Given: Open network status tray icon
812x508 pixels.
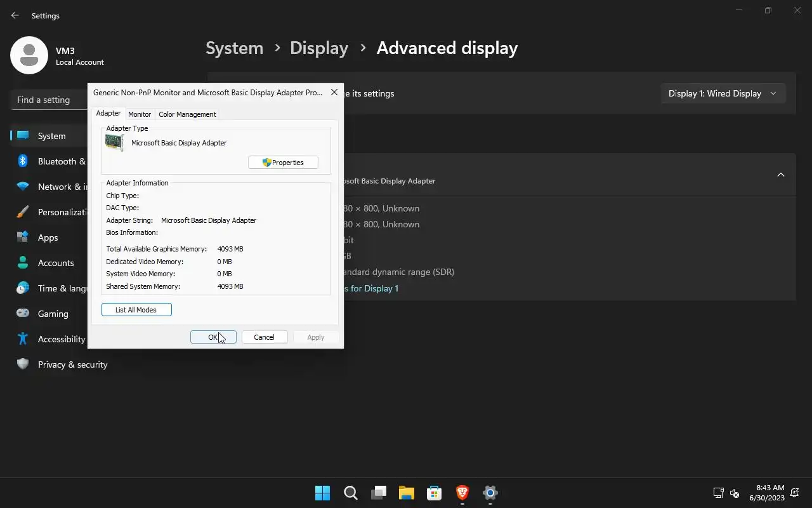Looking at the screenshot, I should tap(718, 493).
